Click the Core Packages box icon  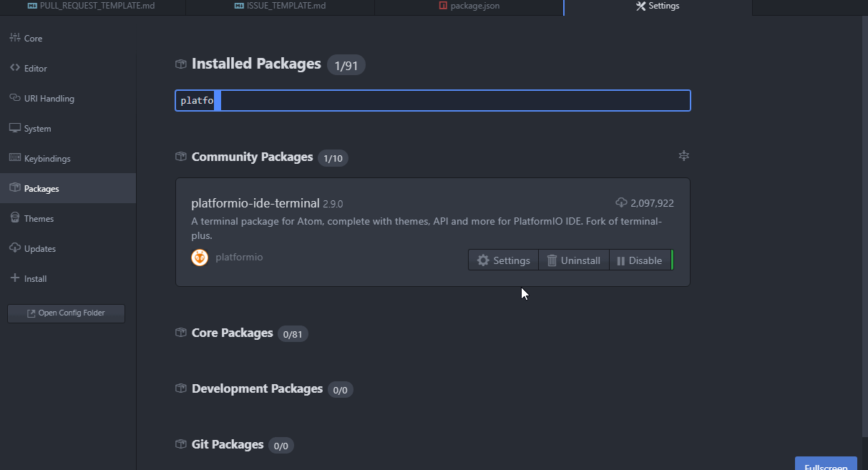click(181, 333)
